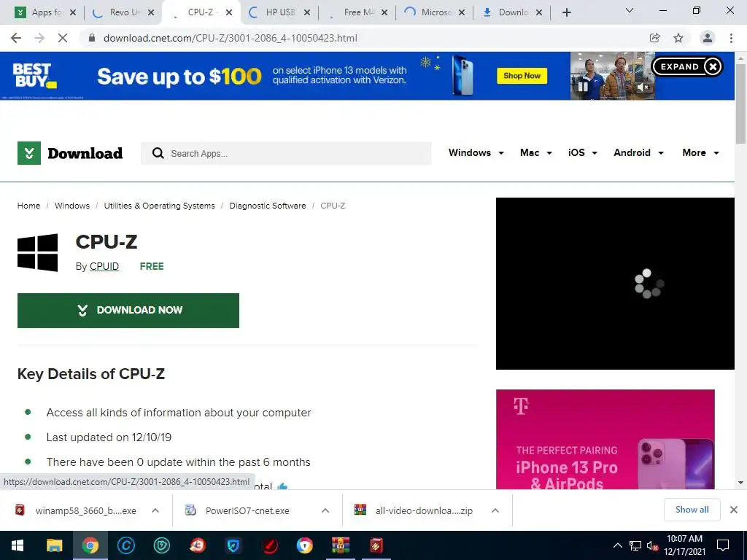Click Download site logo text
The height and width of the screenshot is (560, 747).
(x=85, y=153)
